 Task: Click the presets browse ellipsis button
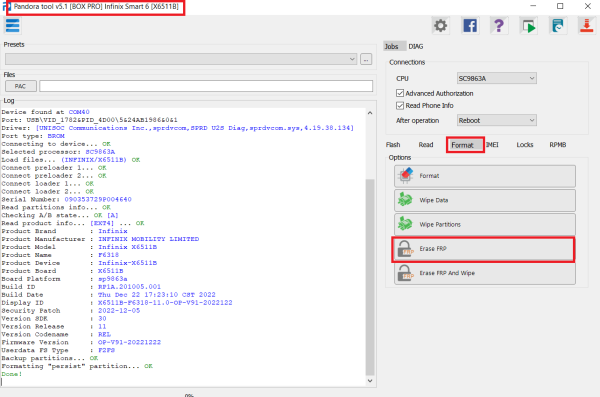[366, 59]
